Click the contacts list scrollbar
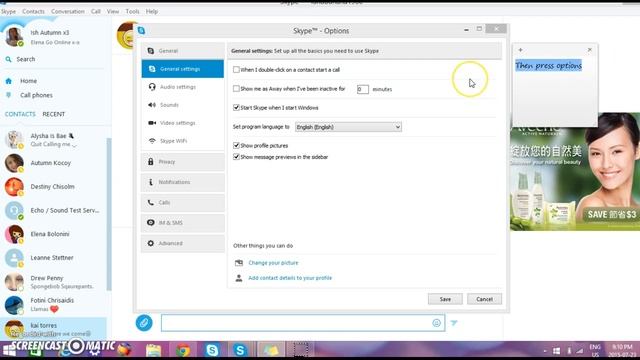640x360 pixels. click(x=109, y=214)
